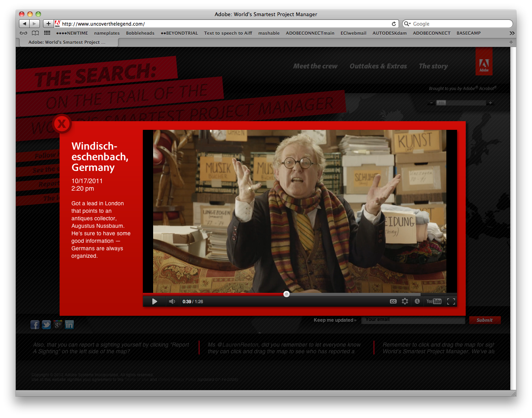Open the ECIwebmail bookmark
Screen dimensions: 532x418
pos(354,33)
